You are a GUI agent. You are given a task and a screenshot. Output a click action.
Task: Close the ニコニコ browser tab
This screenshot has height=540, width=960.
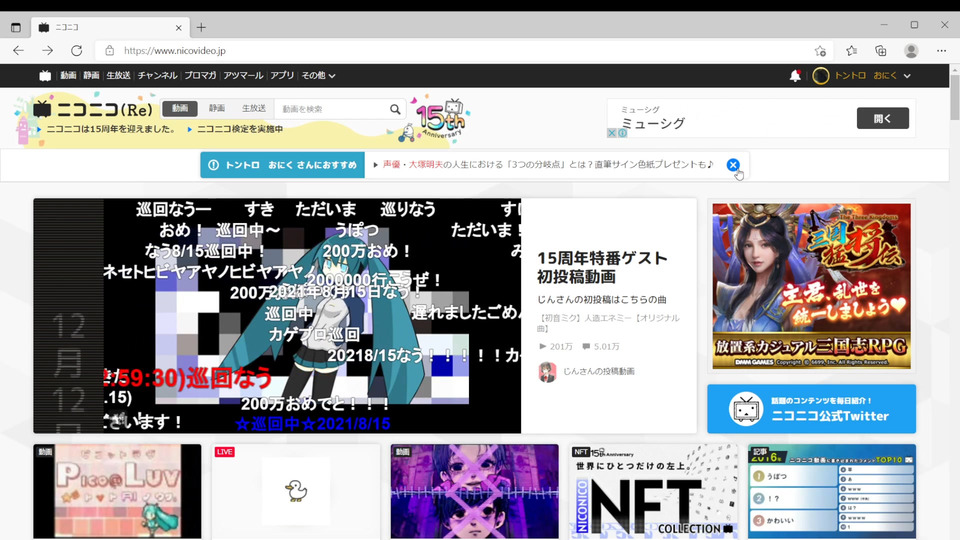pyautogui.click(x=179, y=28)
